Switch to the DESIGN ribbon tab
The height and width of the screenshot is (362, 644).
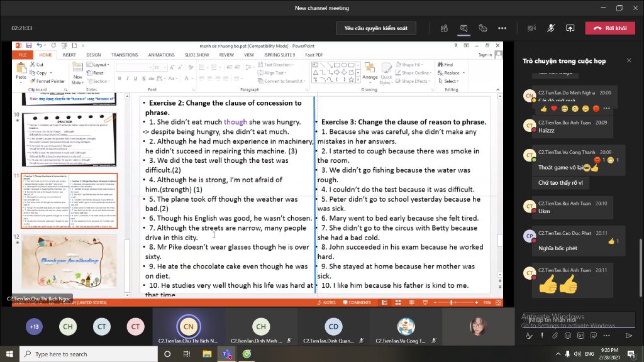coord(94,55)
